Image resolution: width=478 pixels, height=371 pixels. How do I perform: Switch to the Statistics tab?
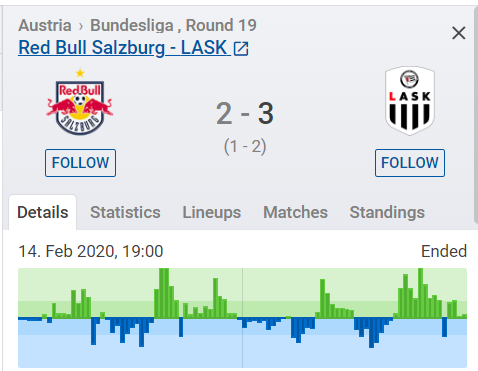(125, 212)
